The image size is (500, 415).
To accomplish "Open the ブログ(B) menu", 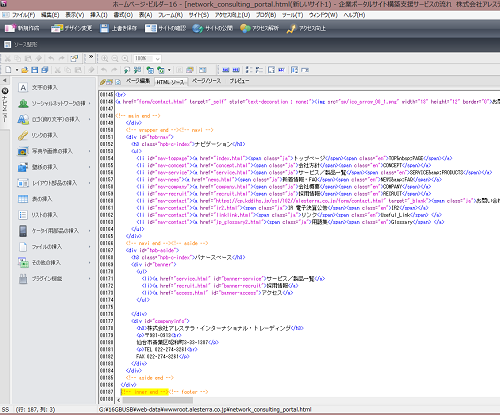I will click(266, 15).
